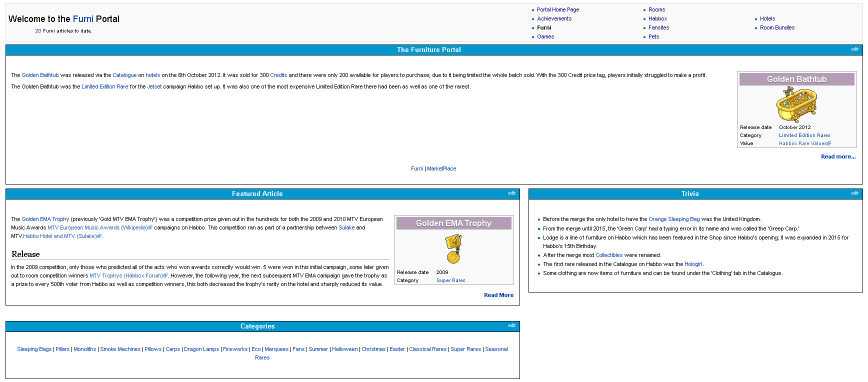
Task: Click the Golden Bathtub furni image
Action: pos(796,104)
